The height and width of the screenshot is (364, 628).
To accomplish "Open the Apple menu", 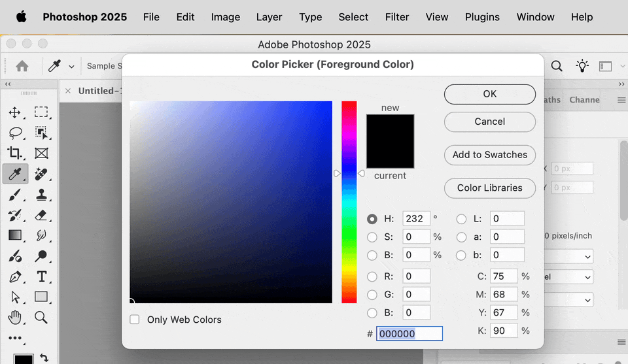I will (22, 17).
